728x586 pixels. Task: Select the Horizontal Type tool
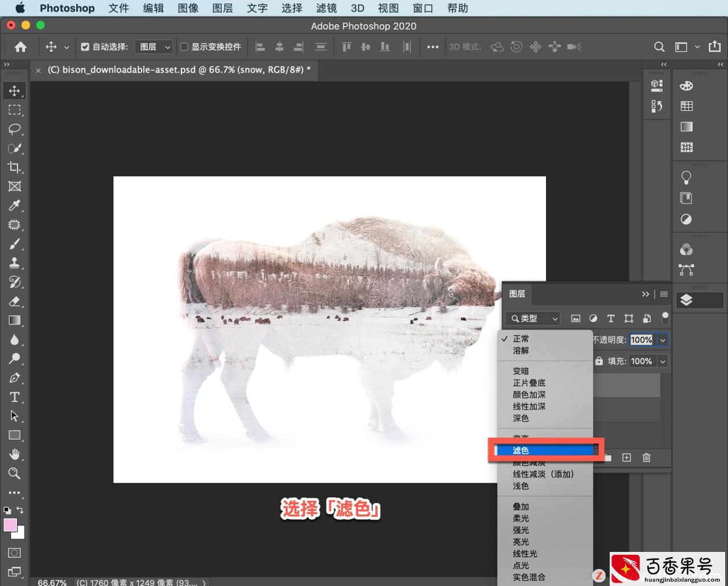click(15, 397)
